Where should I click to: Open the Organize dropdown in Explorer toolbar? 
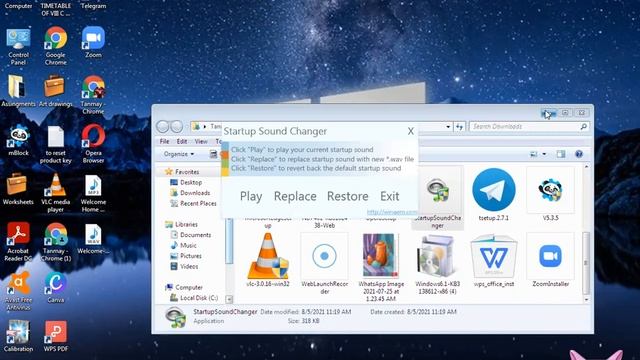click(179, 154)
